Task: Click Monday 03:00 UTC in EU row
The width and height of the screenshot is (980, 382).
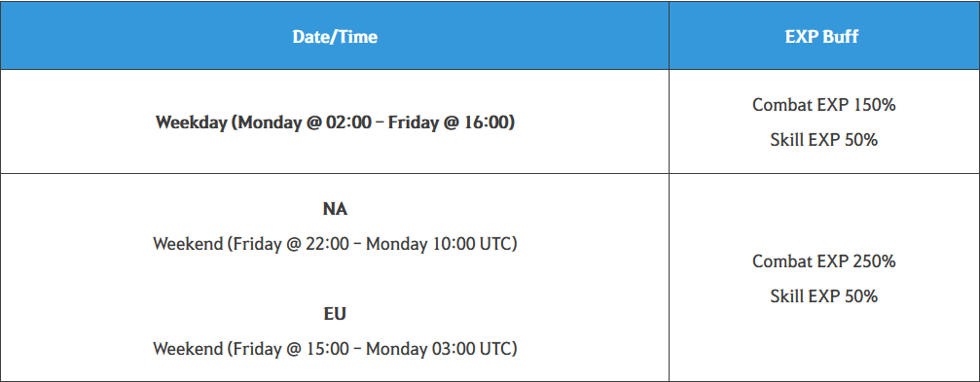Action: [x=439, y=348]
